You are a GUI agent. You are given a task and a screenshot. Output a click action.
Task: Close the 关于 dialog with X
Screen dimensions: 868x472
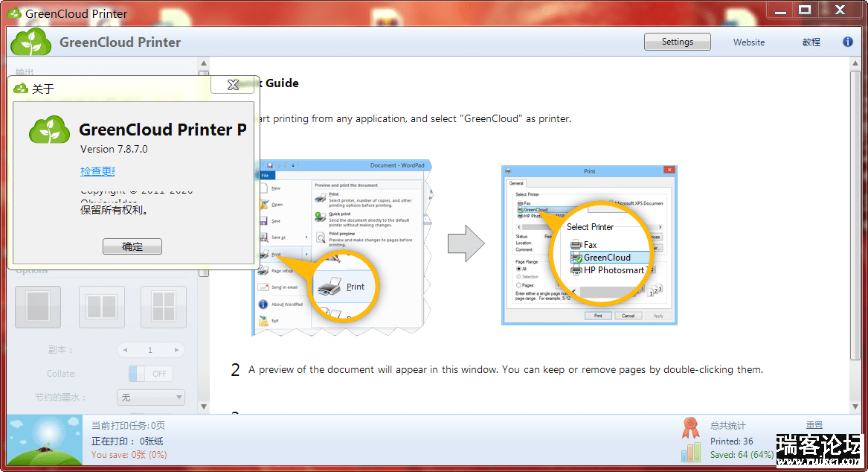point(233,85)
